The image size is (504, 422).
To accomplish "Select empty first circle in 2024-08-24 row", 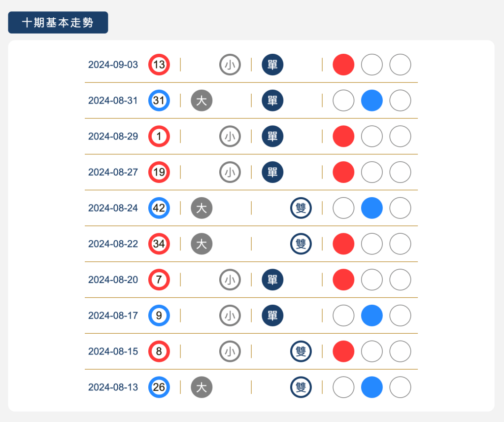I will point(343,208).
